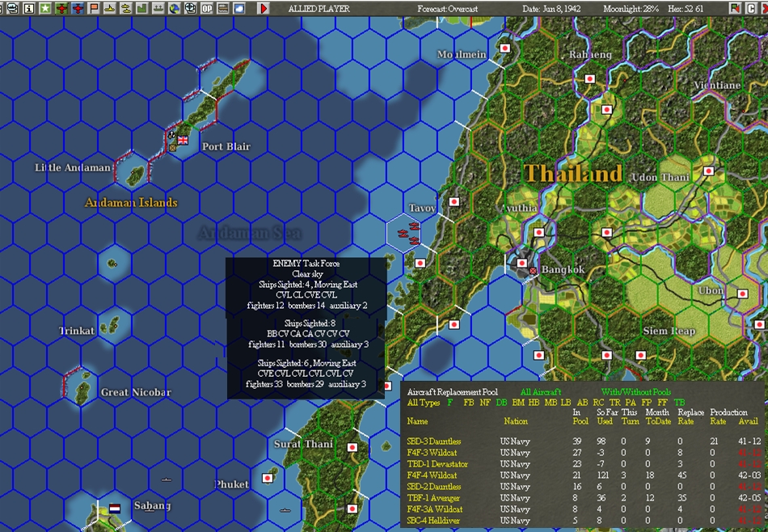Click the globe toolbar icon
Image resolution: width=768 pixels, height=532 pixels.
coord(175,8)
